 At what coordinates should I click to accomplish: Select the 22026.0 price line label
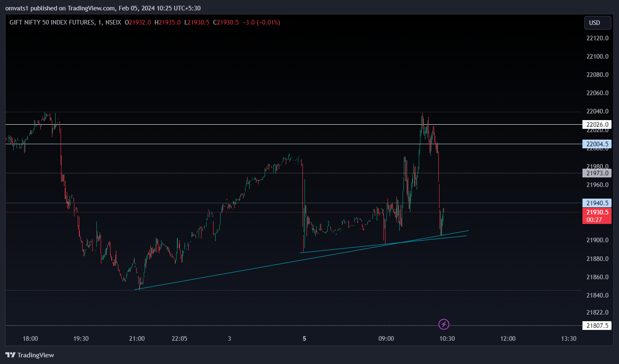click(597, 125)
